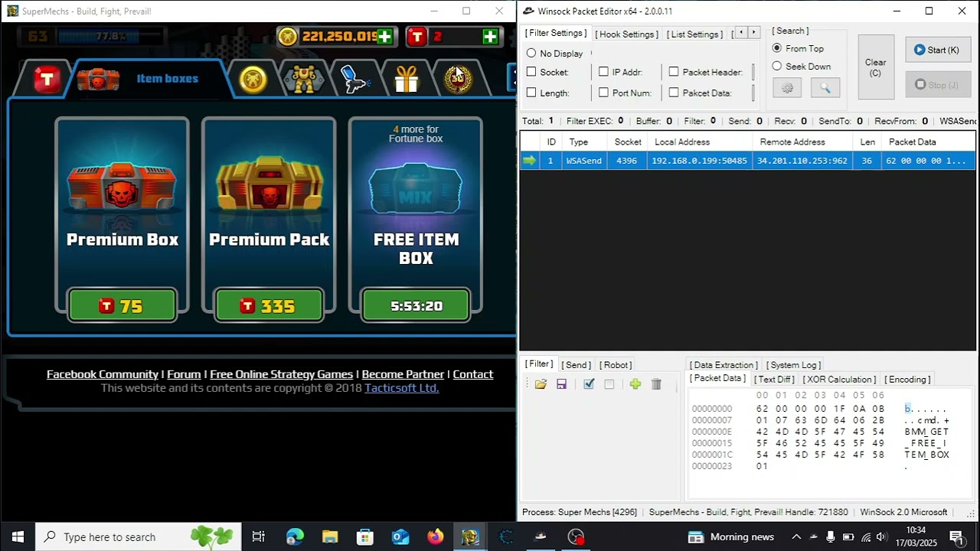980x551 pixels.
Task: Switch to the Data Extraction tab
Action: 724,365
